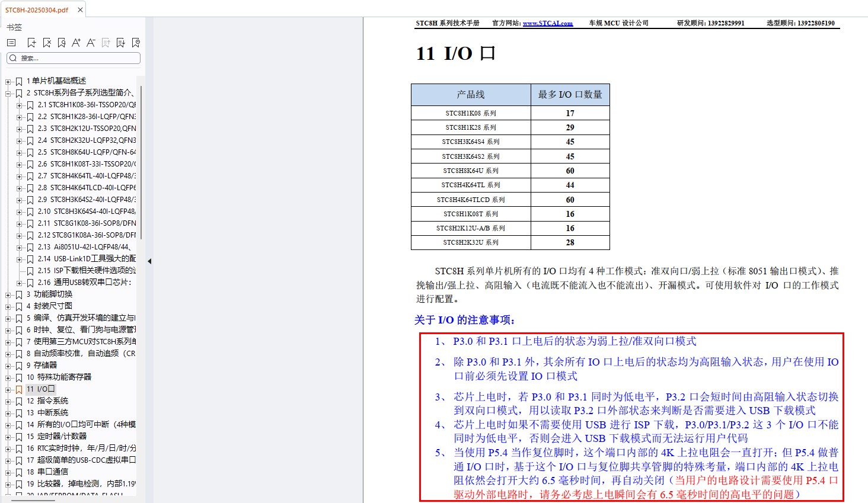Viewport: 868px width, 503px height.
Task: Click the header text '研发顾问: 13922829991'
Action: pos(710,23)
